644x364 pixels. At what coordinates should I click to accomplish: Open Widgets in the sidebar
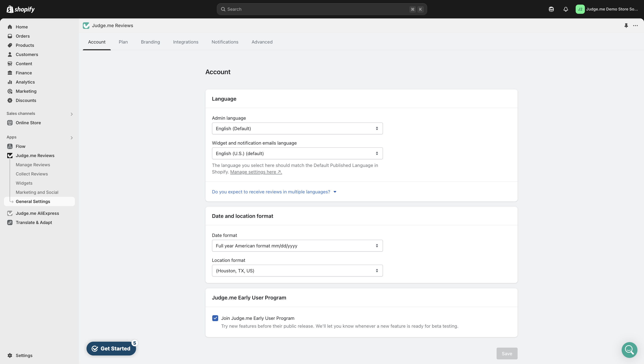tap(24, 183)
